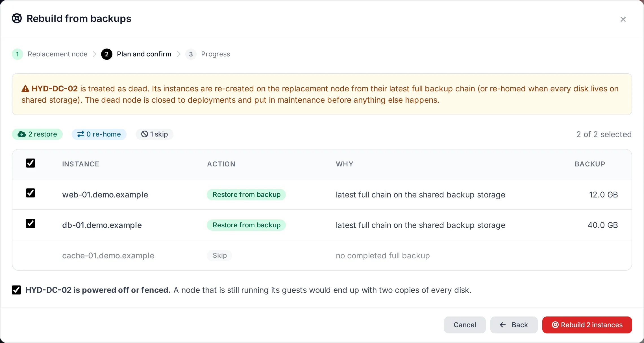Click the step 2 number badge

point(107,54)
